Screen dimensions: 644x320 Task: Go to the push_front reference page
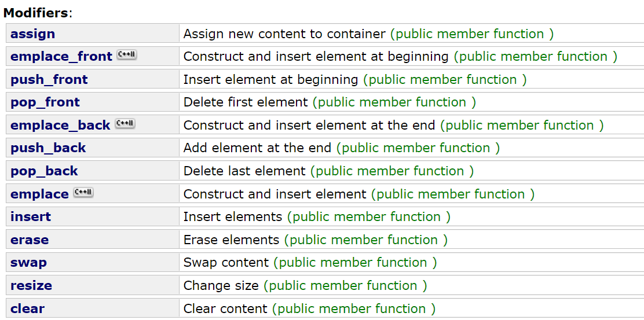coord(49,79)
